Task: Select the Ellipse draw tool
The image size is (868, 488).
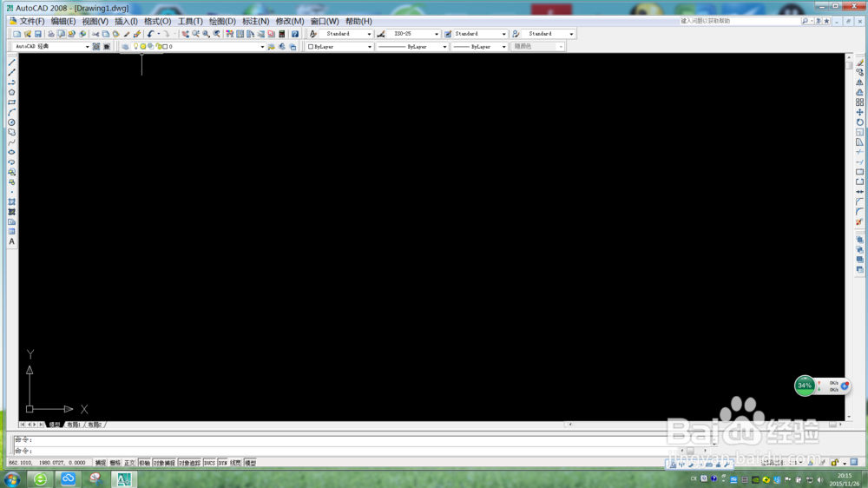Action: click(x=11, y=152)
